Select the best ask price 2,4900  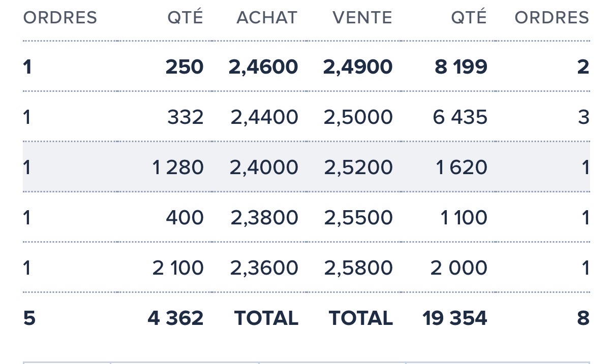coord(358,67)
